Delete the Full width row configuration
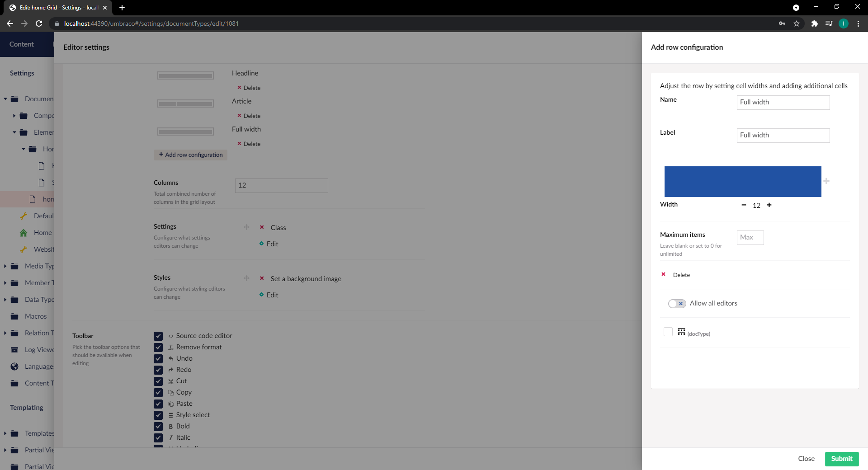 (x=249, y=144)
